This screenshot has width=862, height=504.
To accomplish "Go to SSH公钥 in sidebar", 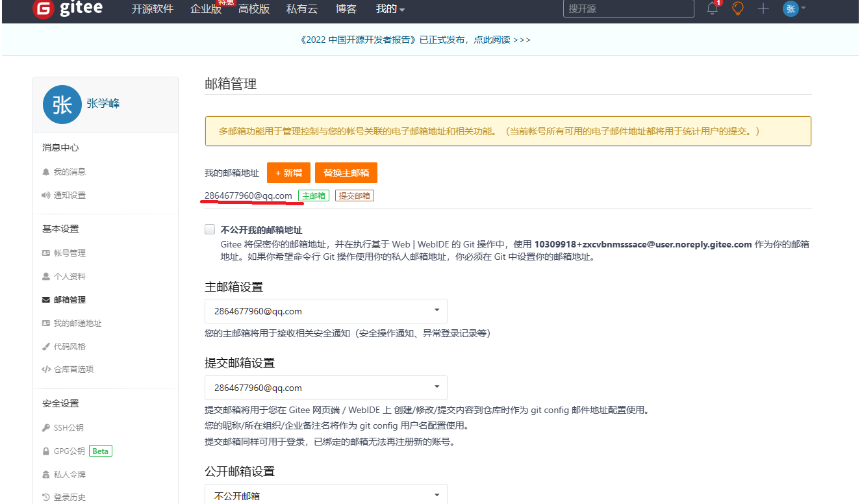I will [68, 428].
